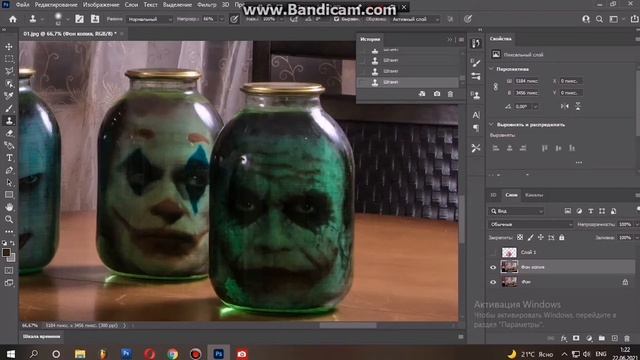640x360 pixels.
Task: Select the last Штамп history state
Action: click(x=408, y=82)
